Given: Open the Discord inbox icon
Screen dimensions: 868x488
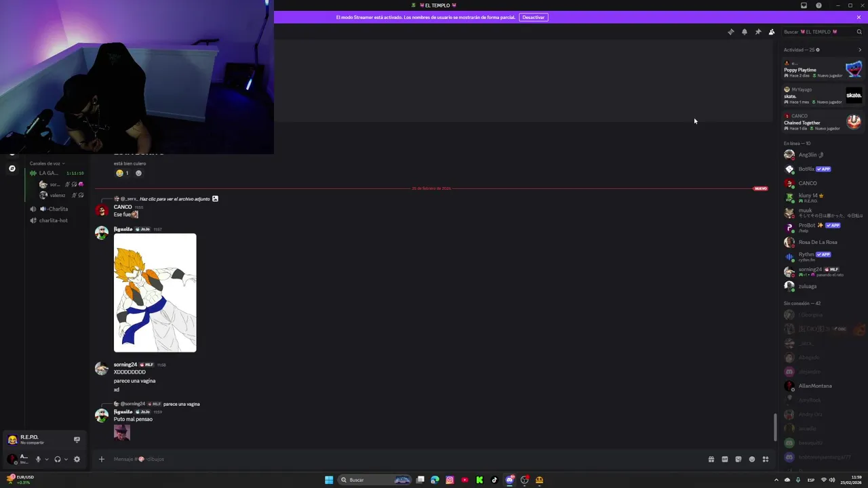Looking at the screenshot, I should coord(804,5).
